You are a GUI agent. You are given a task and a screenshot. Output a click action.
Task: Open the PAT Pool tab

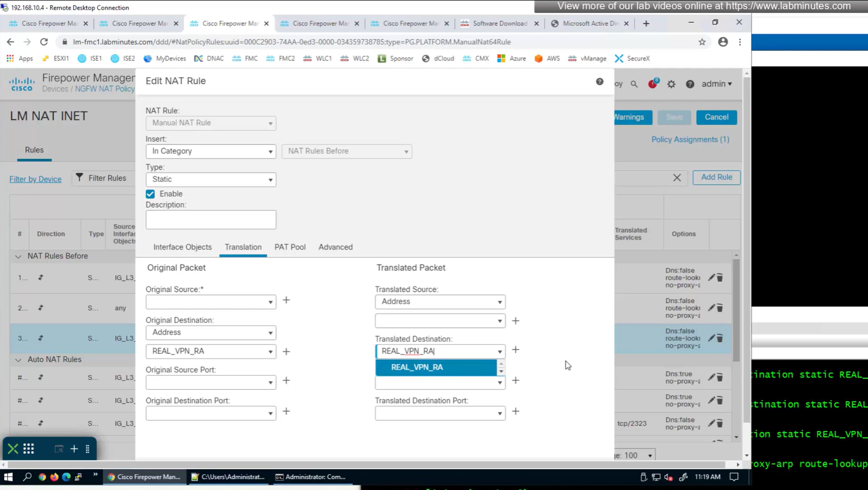(290, 247)
